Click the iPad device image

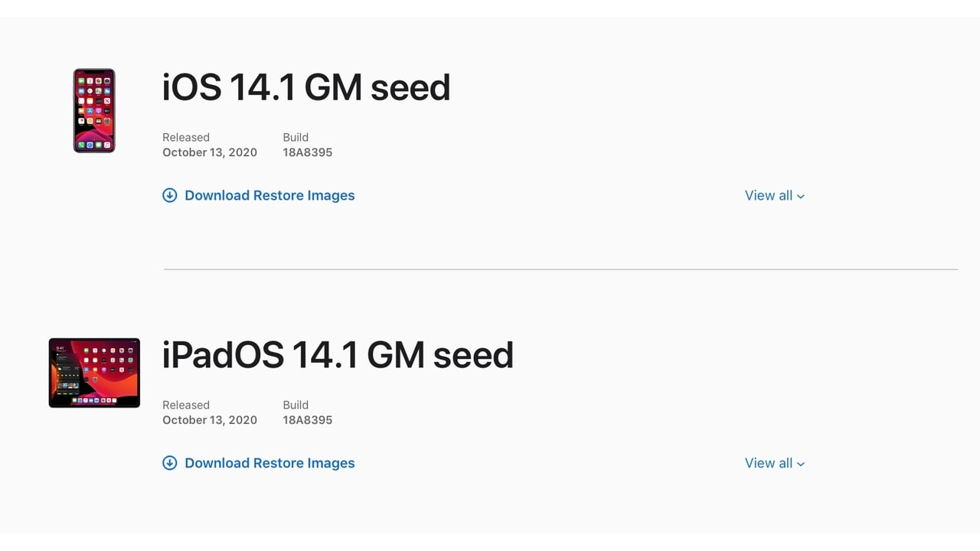94,373
